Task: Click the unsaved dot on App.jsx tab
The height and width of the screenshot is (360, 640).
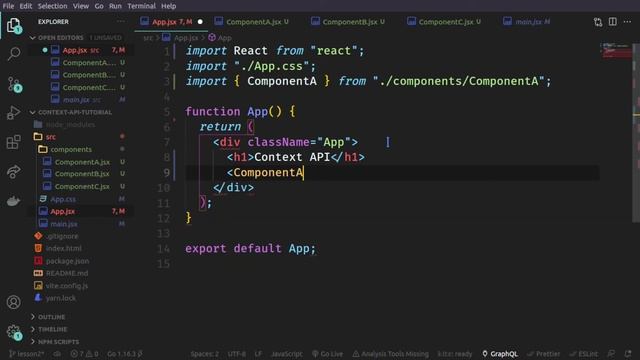Action: coord(200,22)
